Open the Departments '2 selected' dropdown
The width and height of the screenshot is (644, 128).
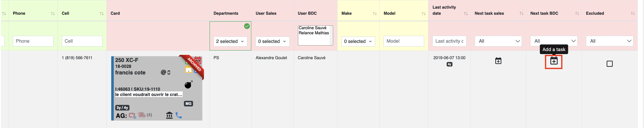(x=230, y=41)
